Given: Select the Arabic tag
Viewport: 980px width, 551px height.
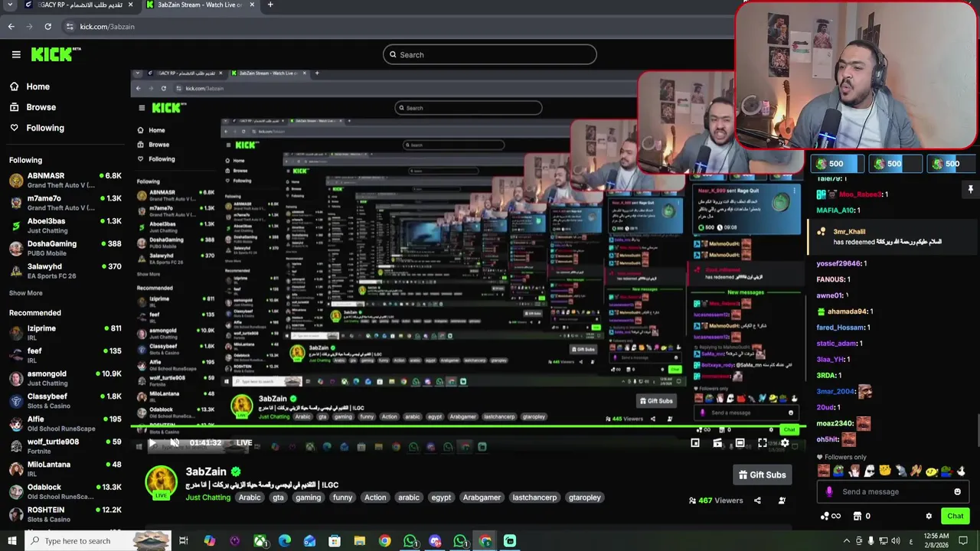Looking at the screenshot, I should (x=250, y=497).
